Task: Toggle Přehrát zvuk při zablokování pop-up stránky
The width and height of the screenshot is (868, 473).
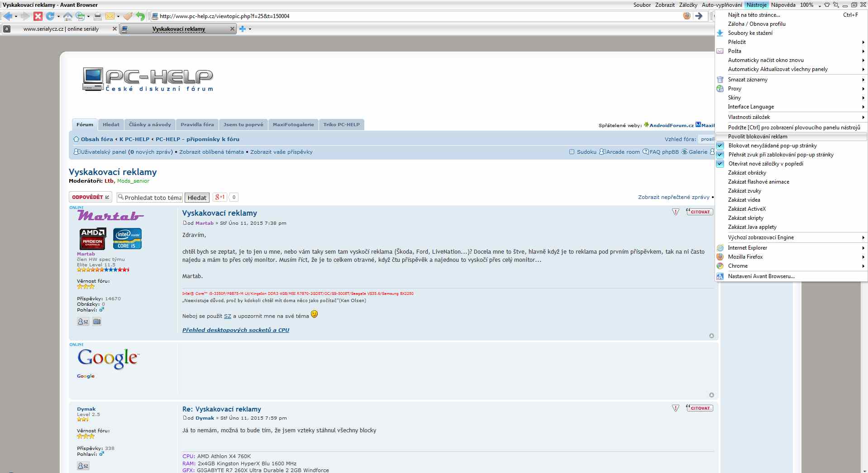Action: click(x=720, y=155)
